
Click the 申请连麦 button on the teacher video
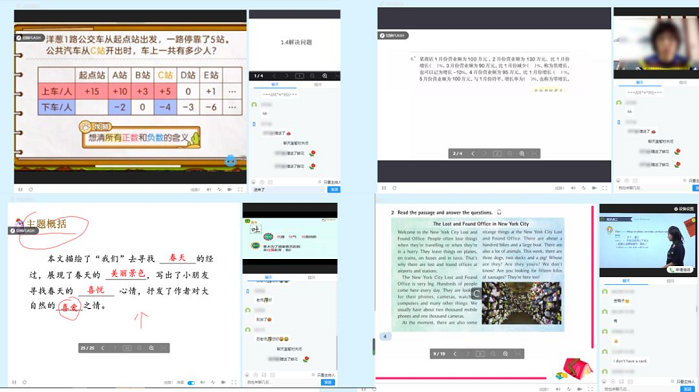tap(680, 270)
